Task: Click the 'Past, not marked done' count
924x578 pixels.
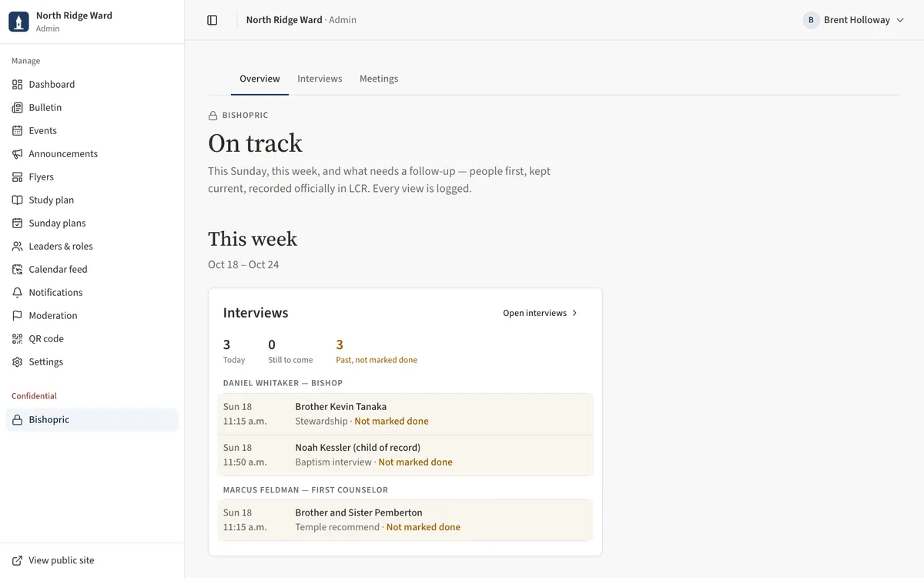Action: click(340, 344)
